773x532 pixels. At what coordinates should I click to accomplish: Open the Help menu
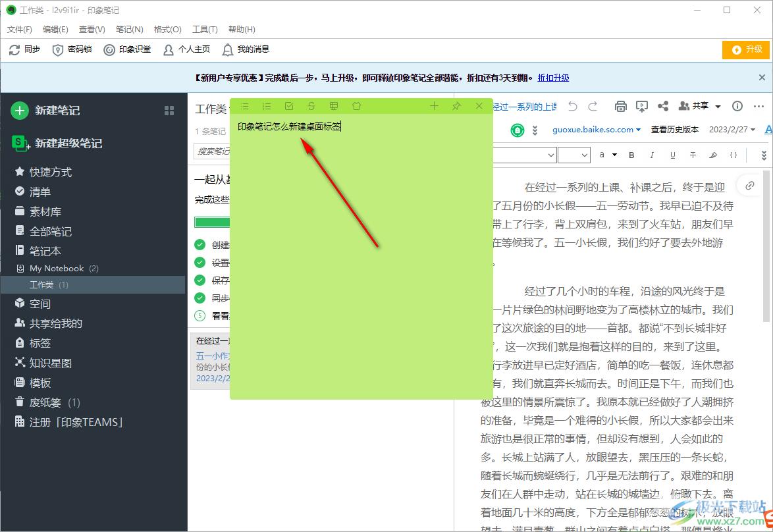click(x=242, y=29)
